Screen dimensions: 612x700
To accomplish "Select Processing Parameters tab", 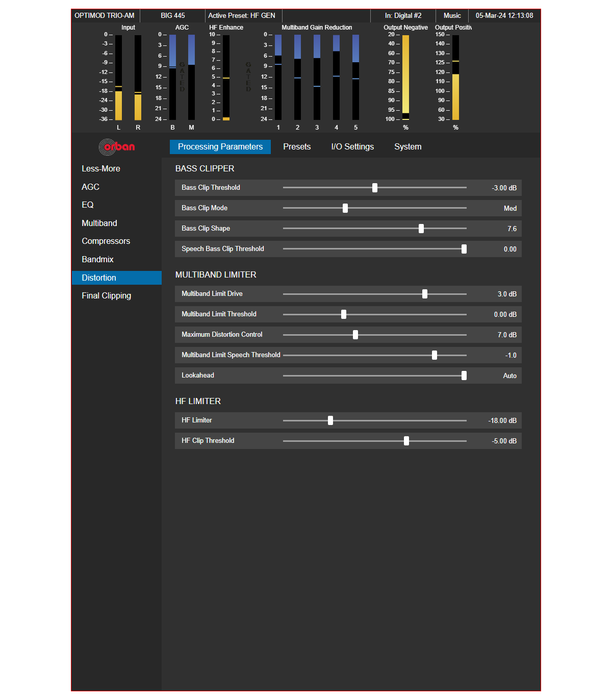I will [220, 147].
